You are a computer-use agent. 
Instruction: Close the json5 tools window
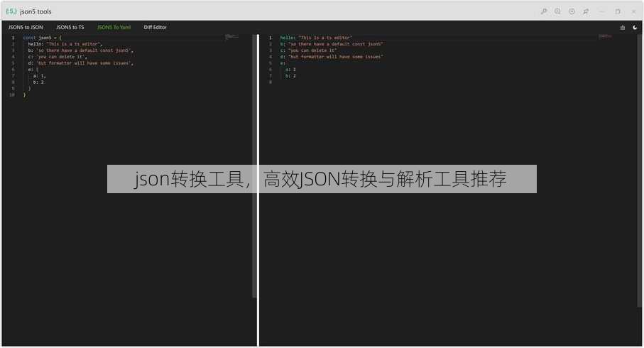[634, 11]
